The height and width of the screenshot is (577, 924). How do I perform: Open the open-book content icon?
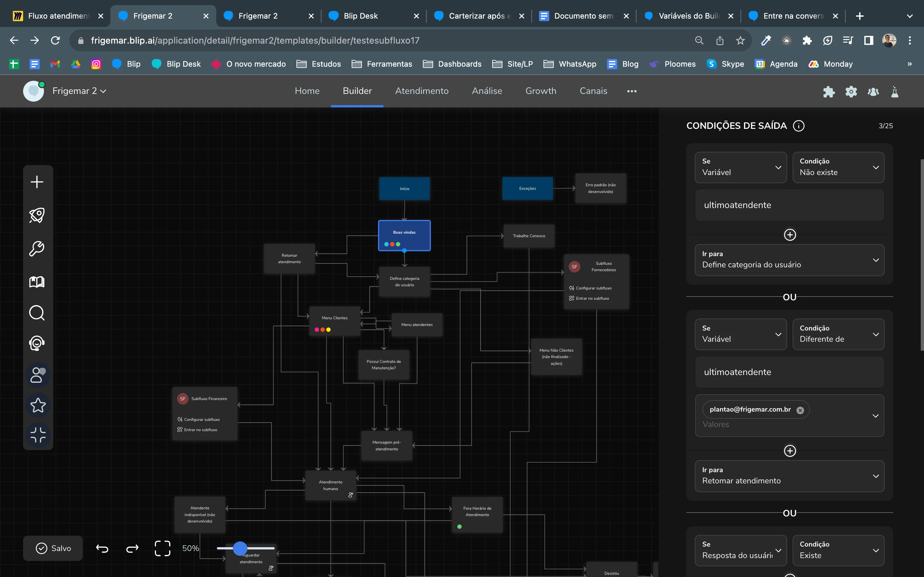point(37,282)
